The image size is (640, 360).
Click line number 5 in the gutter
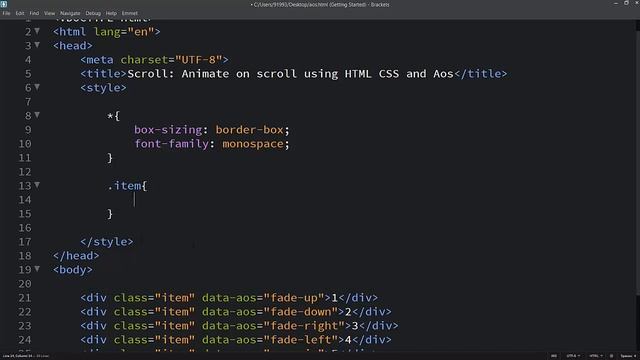pyautogui.click(x=28, y=74)
